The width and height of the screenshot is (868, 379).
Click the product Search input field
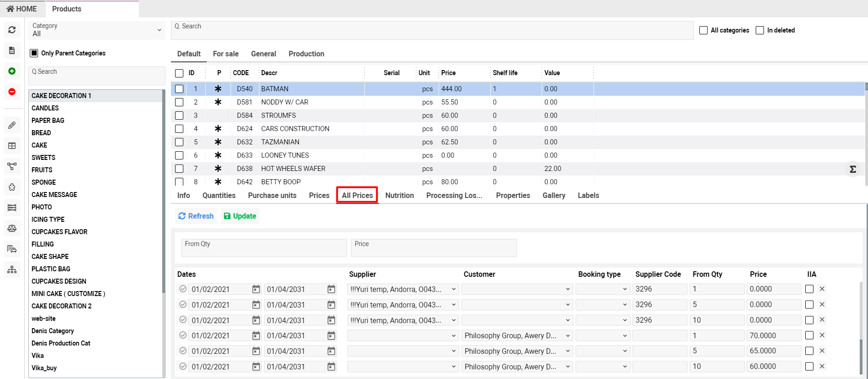432,30
